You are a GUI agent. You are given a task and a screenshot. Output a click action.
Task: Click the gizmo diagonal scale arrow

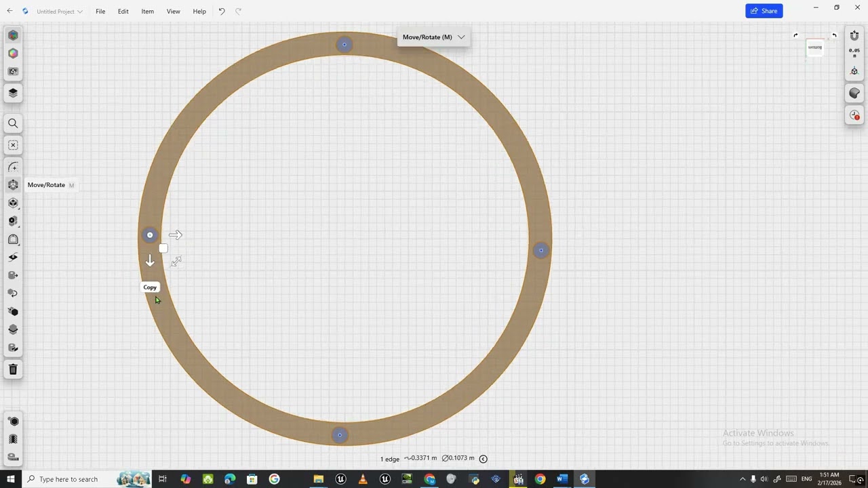[x=176, y=262]
